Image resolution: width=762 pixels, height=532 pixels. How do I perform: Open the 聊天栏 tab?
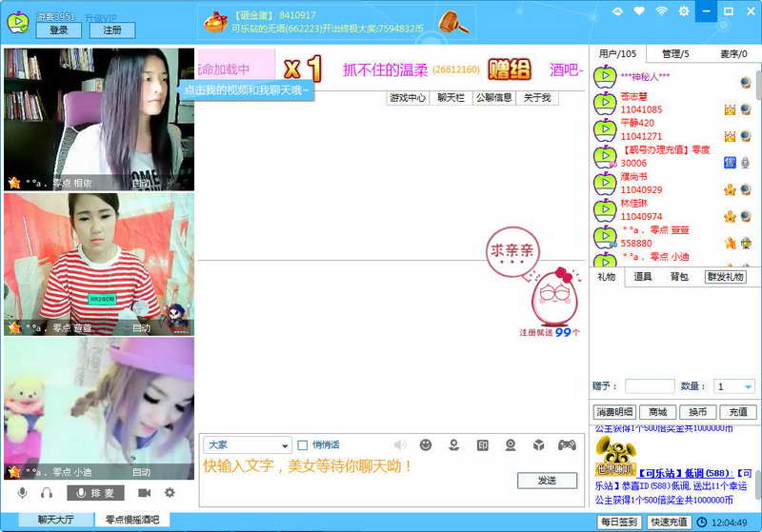(x=451, y=98)
